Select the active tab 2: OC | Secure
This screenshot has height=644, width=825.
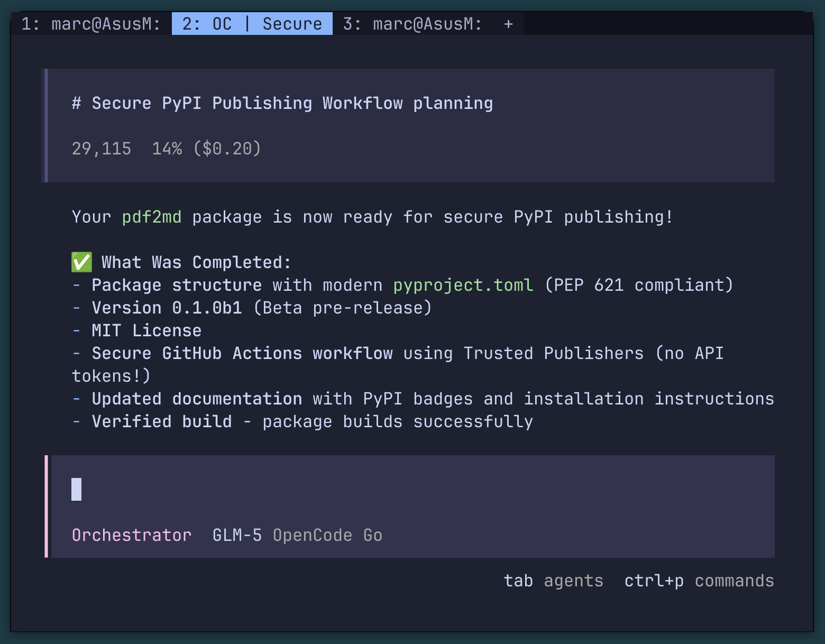252,23
